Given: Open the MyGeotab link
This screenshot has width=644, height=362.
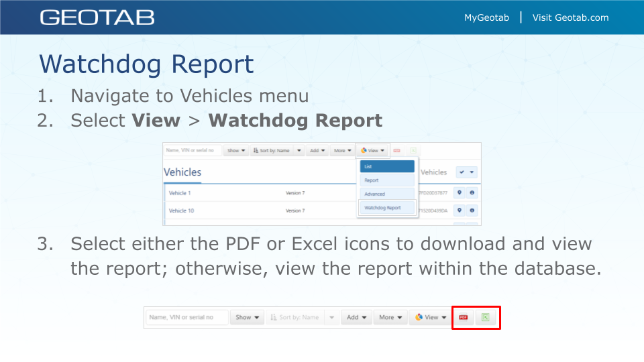Looking at the screenshot, I should point(486,17).
